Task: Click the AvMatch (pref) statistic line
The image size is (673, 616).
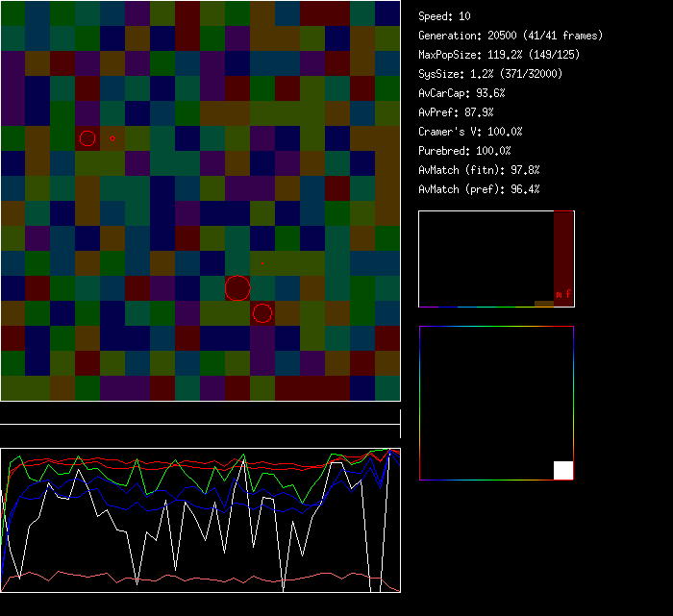Action: pyautogui.click(x=480, y=189)
